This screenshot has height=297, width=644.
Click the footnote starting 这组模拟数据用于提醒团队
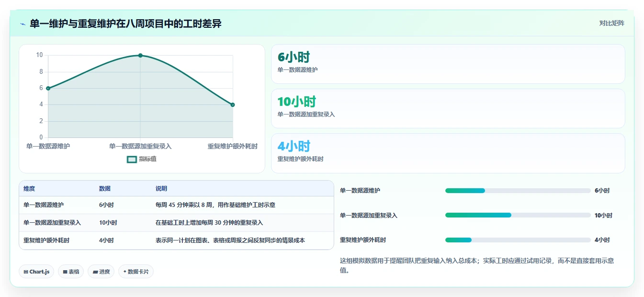coord(477,265)
